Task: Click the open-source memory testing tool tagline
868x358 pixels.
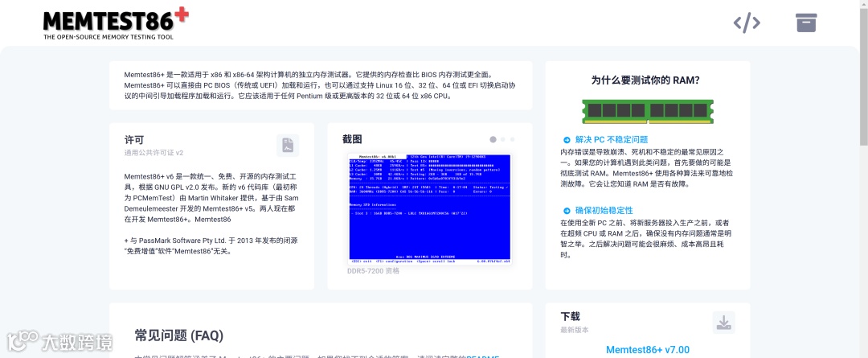Action: [108, 37]
